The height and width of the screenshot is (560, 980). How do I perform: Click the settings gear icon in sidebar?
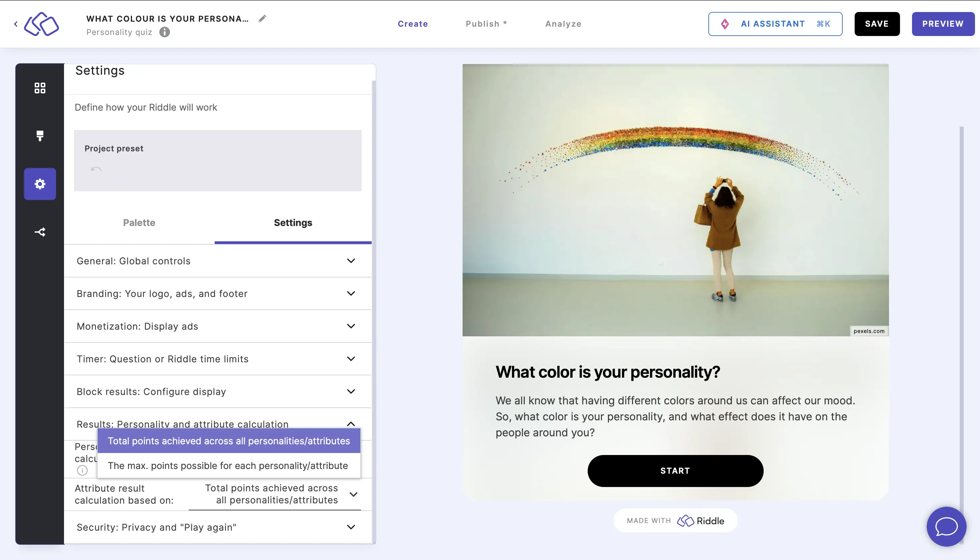[x=40, y=184]
